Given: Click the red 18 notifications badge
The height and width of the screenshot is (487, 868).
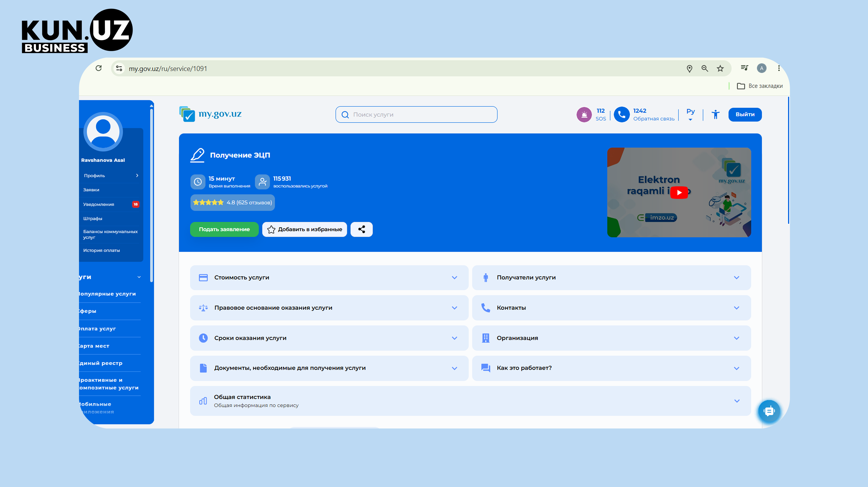Looking at the screenshot, I should (x=135, y=204).
